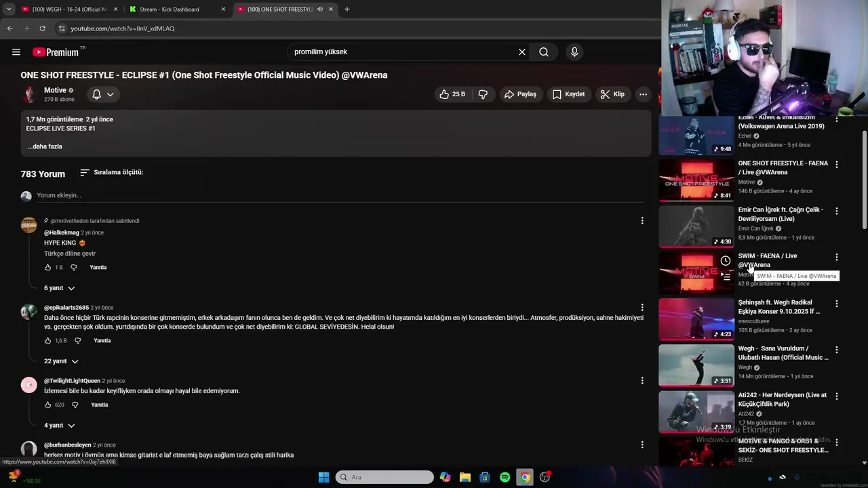868x488 pixels.
Task: Create a clip with Klip button
Action: (x=612, y=94)
